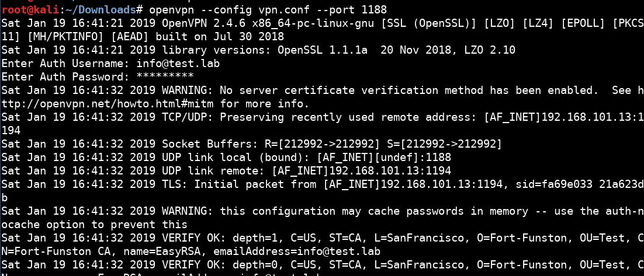The image size is (644, 276).
Task: Click the masked Auth Password asterisks
Action: (165, 77)
